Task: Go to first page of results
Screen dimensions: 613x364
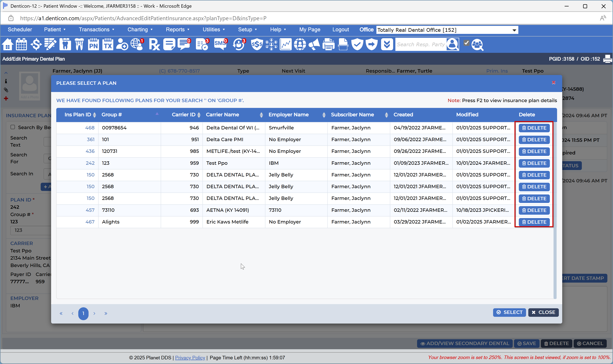Action: (x=61, y=313)
